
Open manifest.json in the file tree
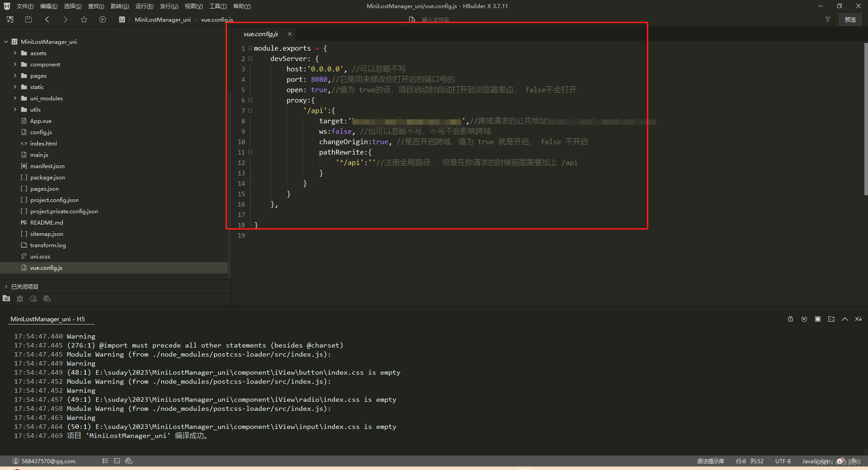coord(47,166)
